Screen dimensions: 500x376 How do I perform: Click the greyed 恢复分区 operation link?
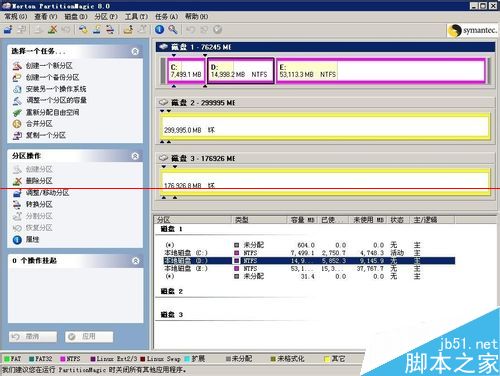(39, 228)
